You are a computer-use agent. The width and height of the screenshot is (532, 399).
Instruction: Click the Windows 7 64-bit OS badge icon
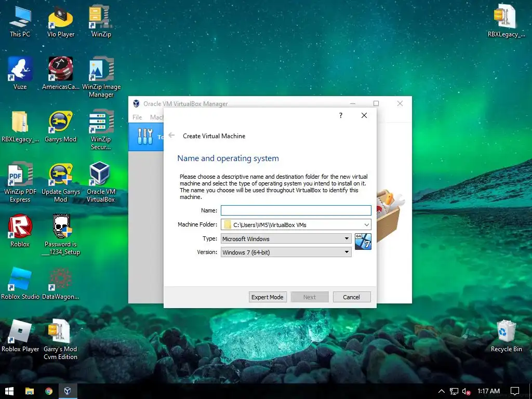click(363, 242)
